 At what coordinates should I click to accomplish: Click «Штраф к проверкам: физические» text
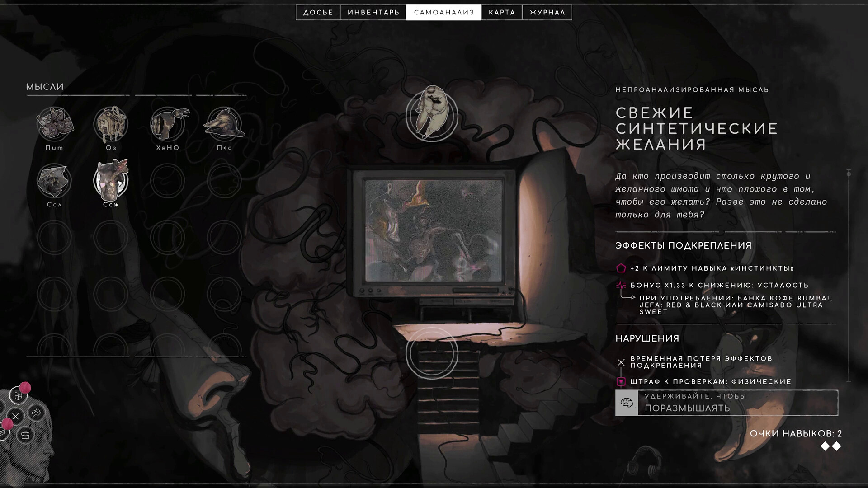(x=711, y=382)
